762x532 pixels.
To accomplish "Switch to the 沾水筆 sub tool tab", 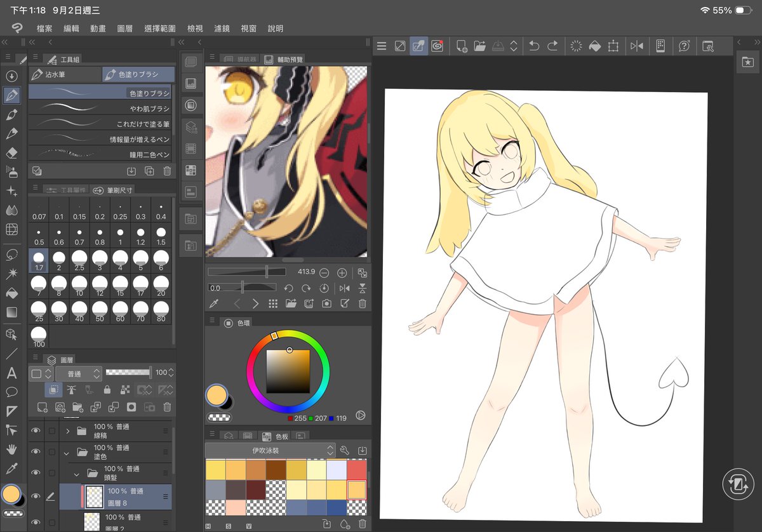I will [x=65, y=74].
